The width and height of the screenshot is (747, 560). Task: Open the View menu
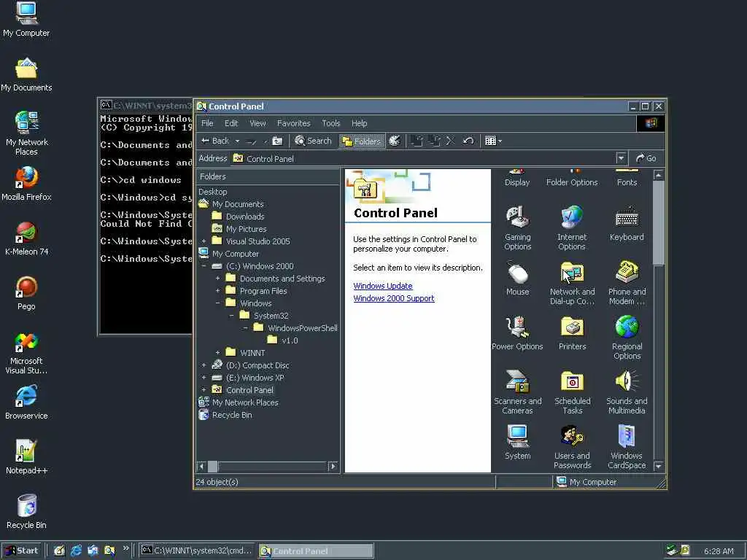coord(258,123)
